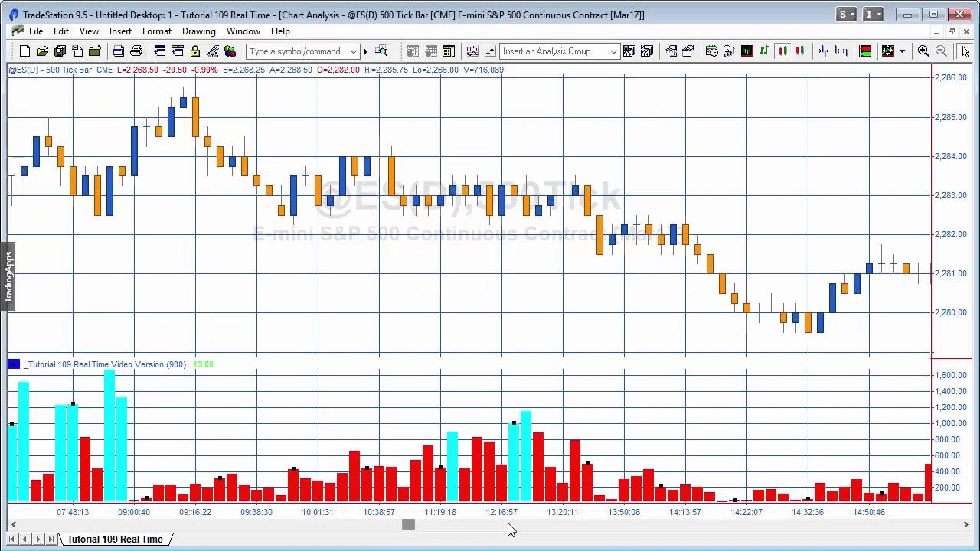Click the horizontal chart scrollbar thumb

pos(408,525)
